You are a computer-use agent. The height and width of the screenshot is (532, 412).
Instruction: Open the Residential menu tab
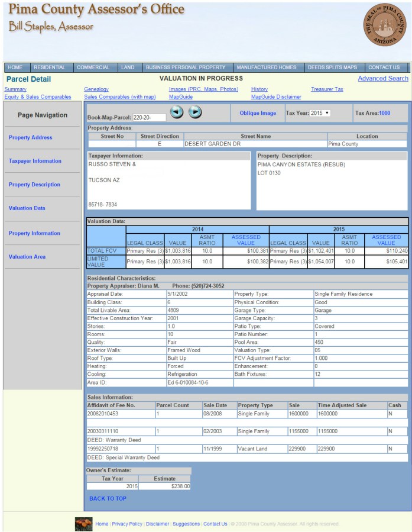pyautogui.click(x=50, y=67)
